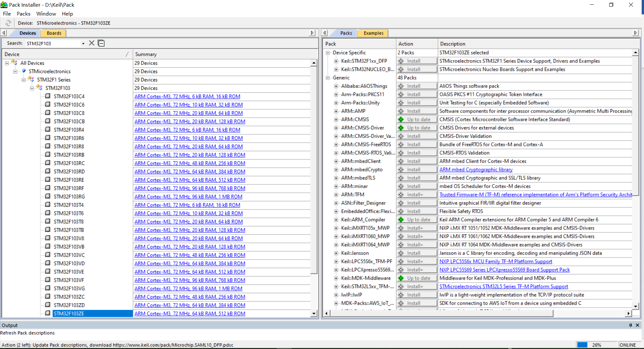This screenshot has width=644, height=349.
Task: Pin the Output panel with the pin icon
Action: tap(631, 325)
